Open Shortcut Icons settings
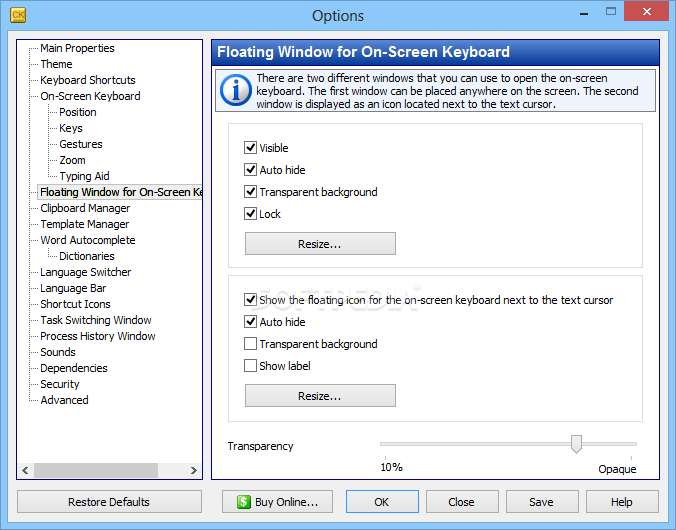The image size is (676, 530). [x=75, y=304]
